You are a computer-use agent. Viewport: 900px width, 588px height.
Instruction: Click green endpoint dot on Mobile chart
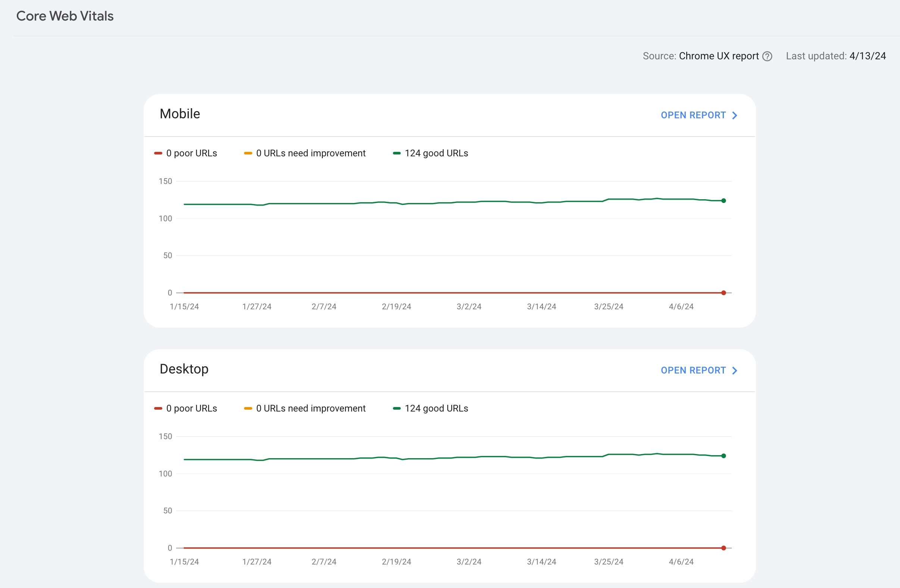point(724,201)
